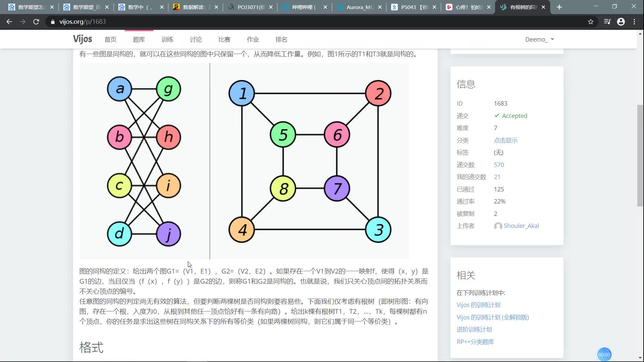Open uploader Shouler_Akai profile link

click(521, 226)
